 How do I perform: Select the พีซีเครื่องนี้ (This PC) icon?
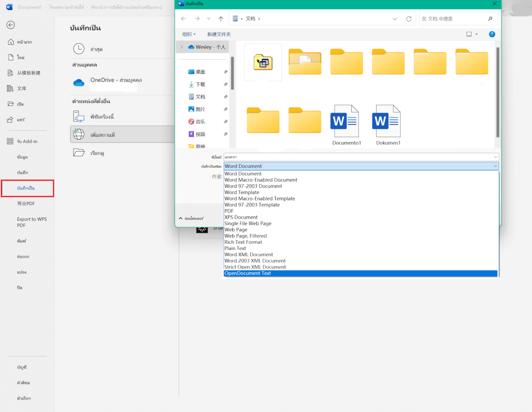pyautogui.click(x=79, y=117)
